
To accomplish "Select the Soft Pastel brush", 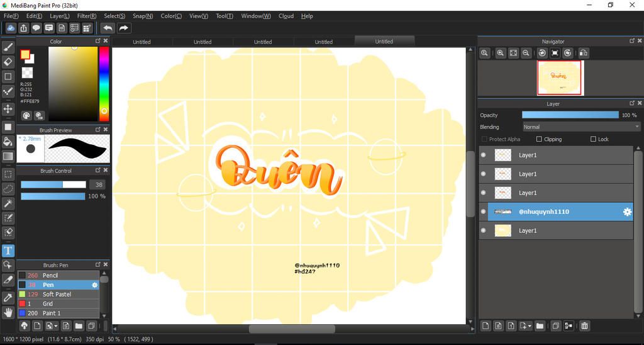I will tap(58, 295).
